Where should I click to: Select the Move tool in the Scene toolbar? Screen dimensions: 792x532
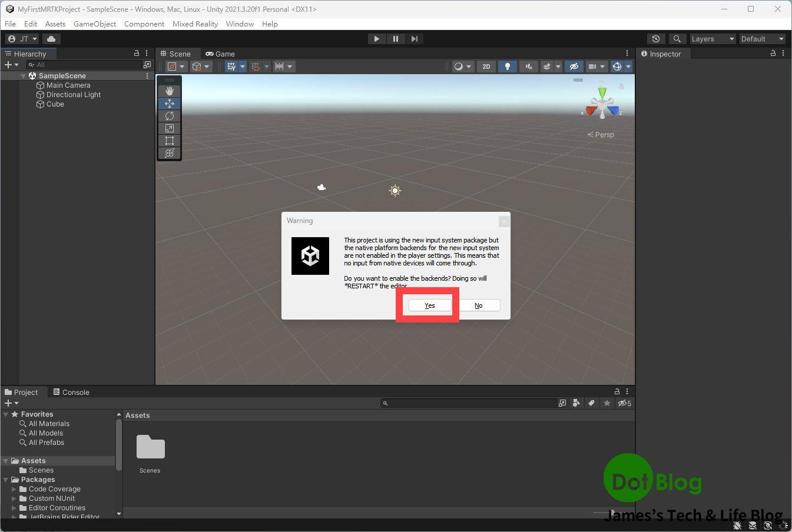click(x=169, y=103)
